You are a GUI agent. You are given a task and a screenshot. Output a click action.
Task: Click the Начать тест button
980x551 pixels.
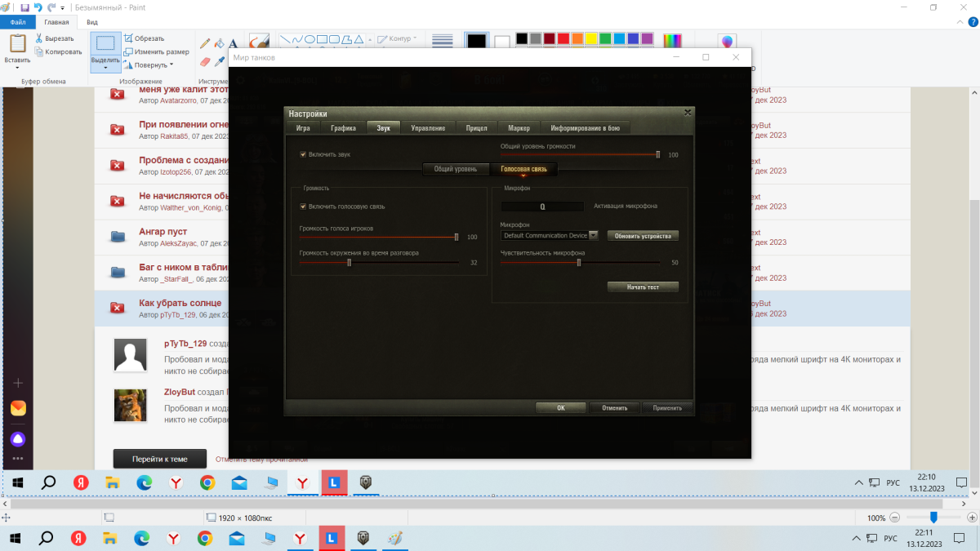click(x=643, y=287)
